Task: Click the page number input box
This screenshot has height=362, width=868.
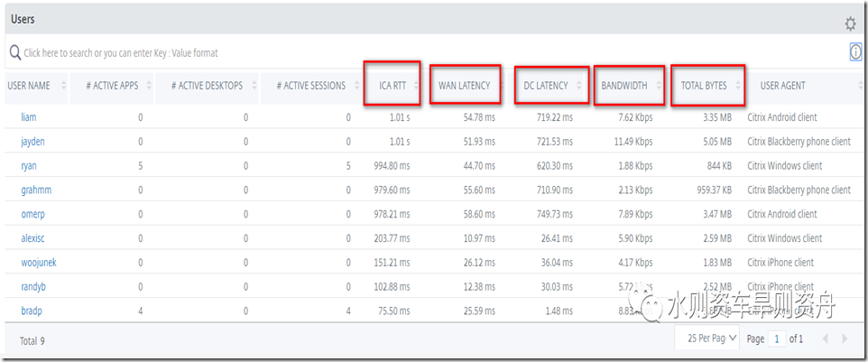Action: tap(777, 339)
